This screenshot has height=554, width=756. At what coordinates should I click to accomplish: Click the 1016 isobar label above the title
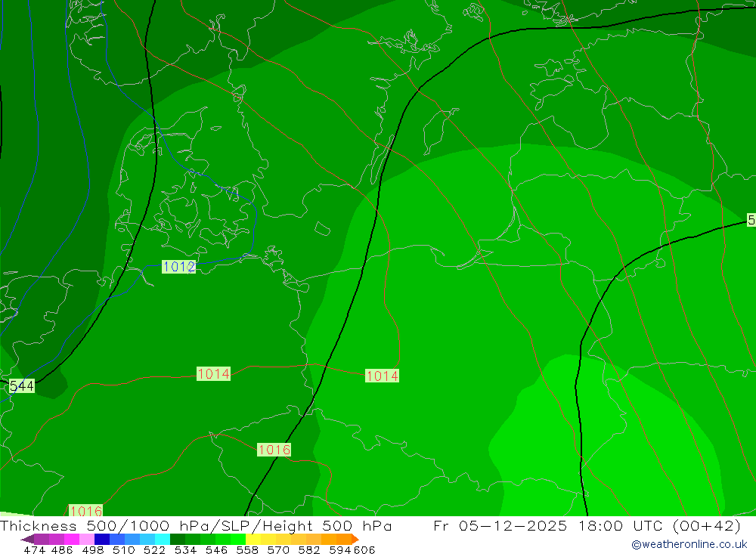click(x=86, y=511)
